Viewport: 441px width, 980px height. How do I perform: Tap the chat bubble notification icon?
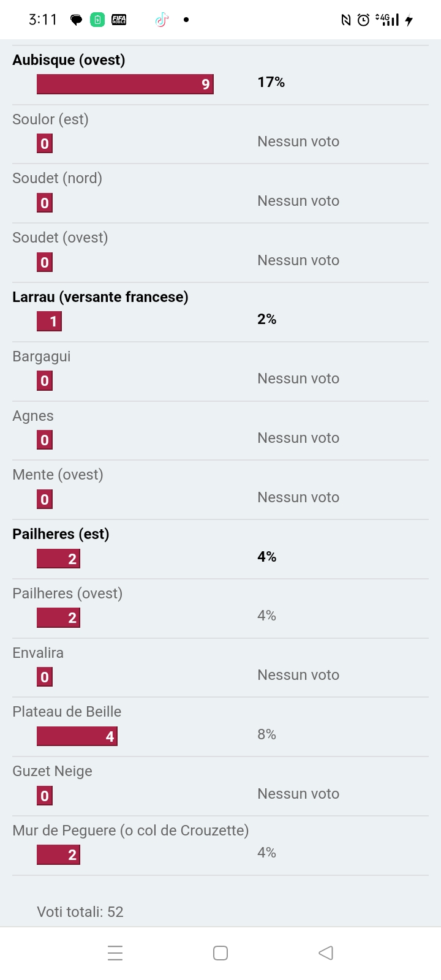tap(77, 20)
